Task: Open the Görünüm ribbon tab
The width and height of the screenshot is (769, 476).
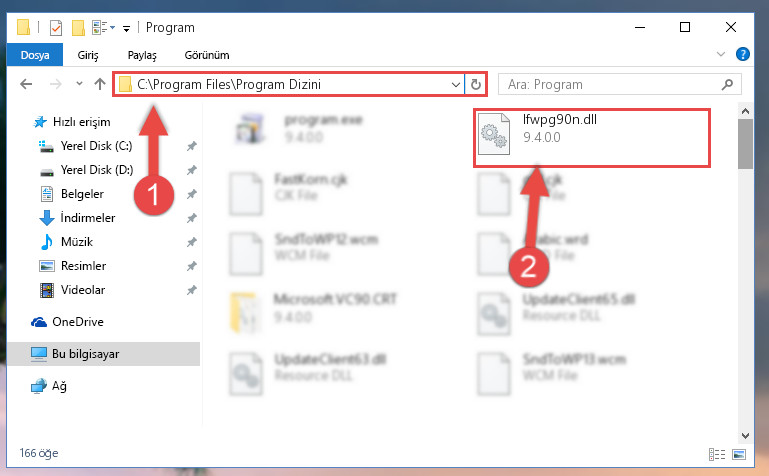Action: tap(206, 55)
